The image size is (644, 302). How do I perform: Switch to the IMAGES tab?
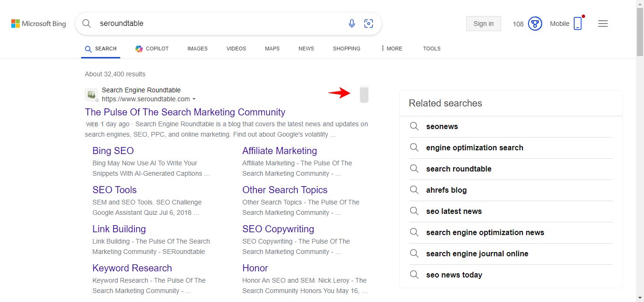click(197, 49)
